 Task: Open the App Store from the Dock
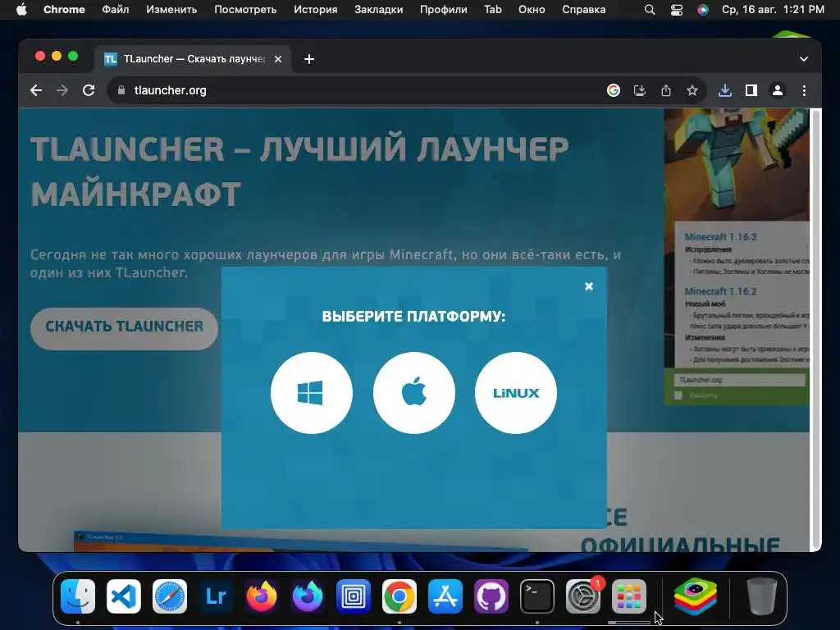[445, 596]
